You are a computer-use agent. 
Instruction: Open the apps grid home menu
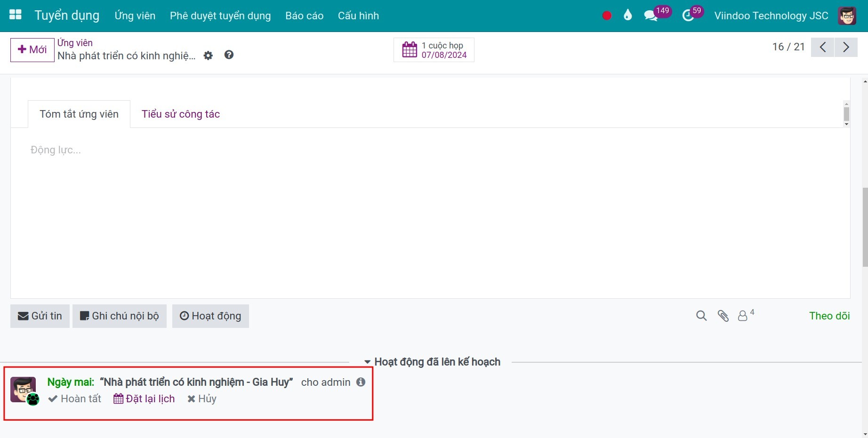(x=16, y=15)
